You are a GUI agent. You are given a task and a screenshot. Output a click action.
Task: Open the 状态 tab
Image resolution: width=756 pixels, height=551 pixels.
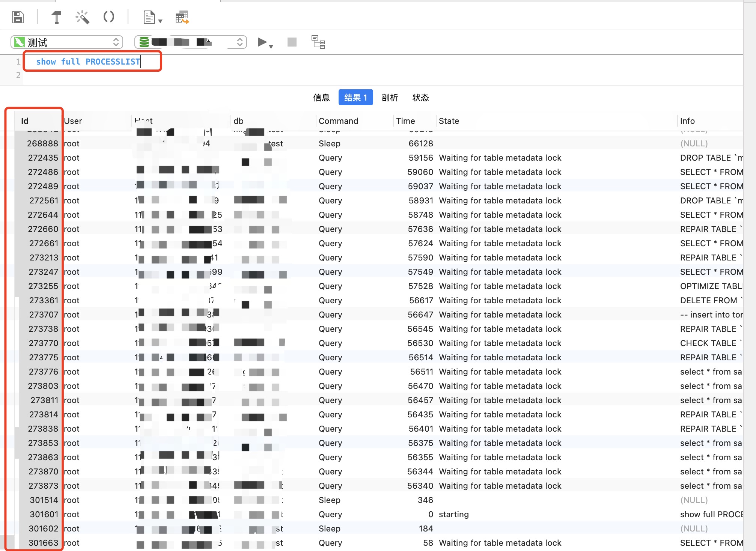(x=420, y=98)
